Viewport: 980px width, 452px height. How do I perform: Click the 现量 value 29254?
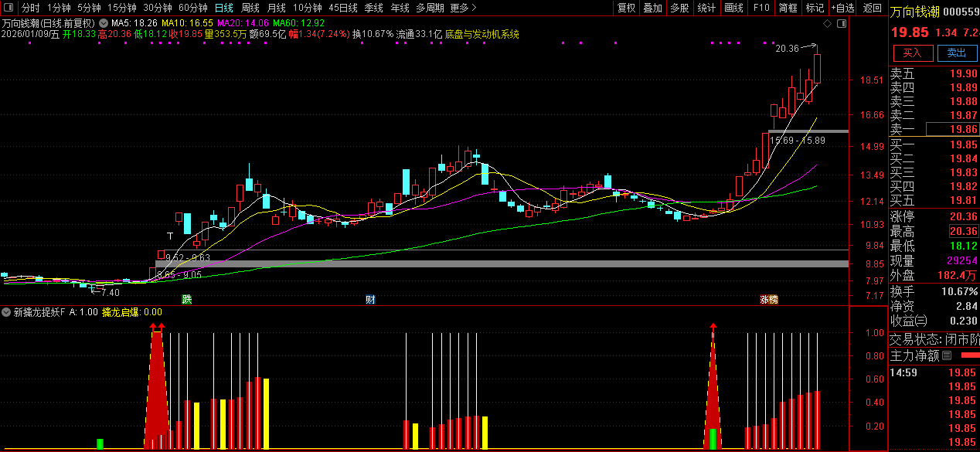[961, 260]
